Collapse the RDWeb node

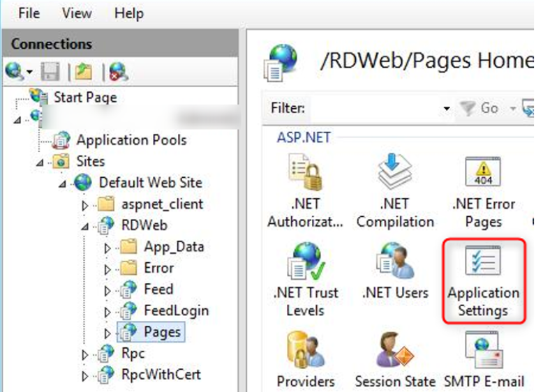(84, 227)
